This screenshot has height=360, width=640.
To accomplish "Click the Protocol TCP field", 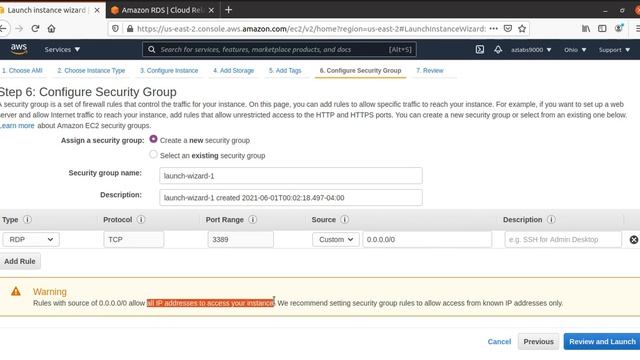I will 133,240.
